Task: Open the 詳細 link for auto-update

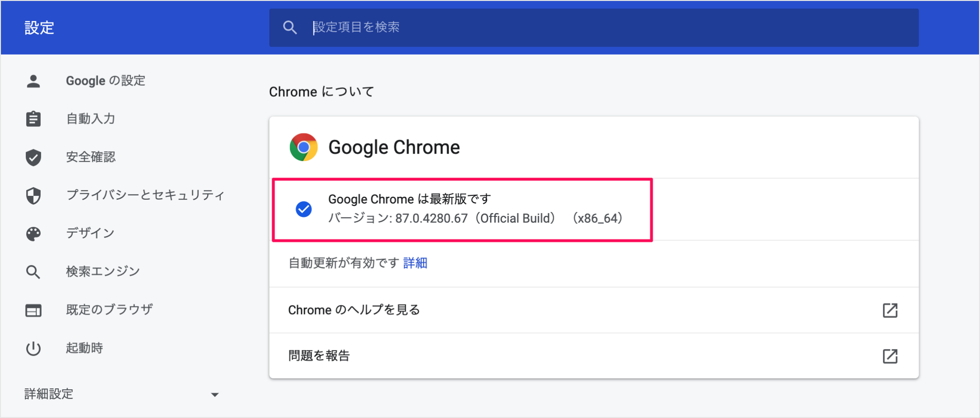Action: [415, 263]
